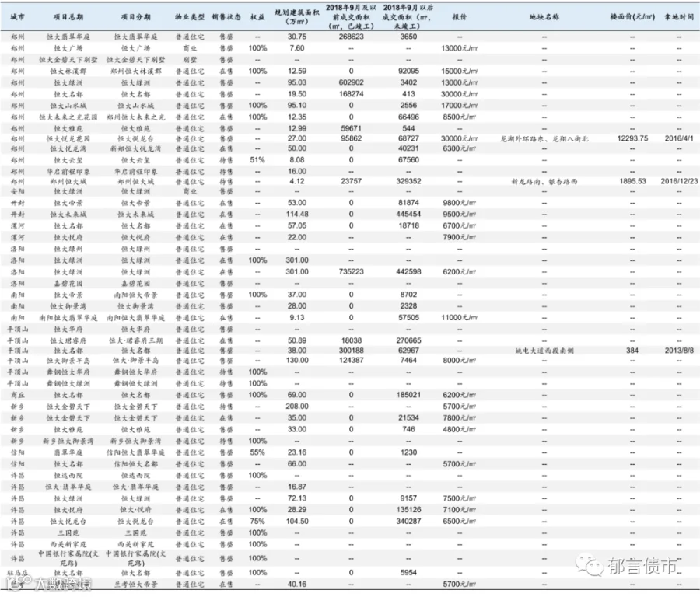Select the area value 40.16
Image resolution: width=700 pixels, height=597 pixels.
point(297,584)
